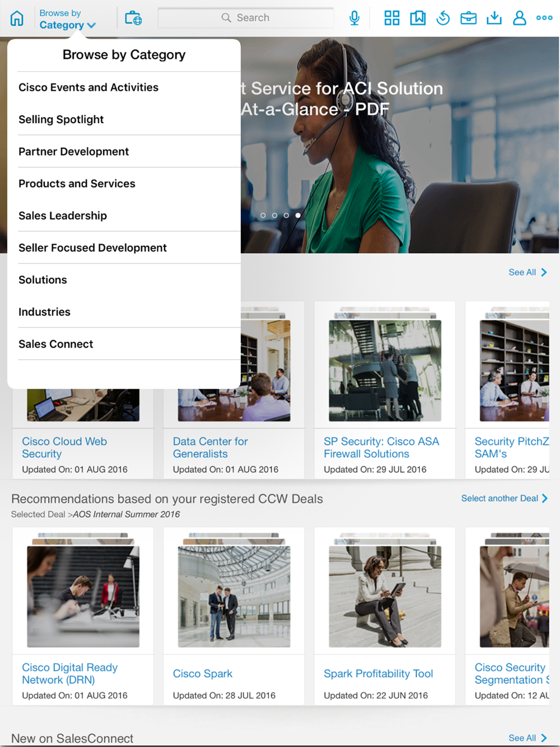This screenshot has width=560, height=747.
Task: Open the Cisco Security Segmentation card title
Action: tap(512, 674)
